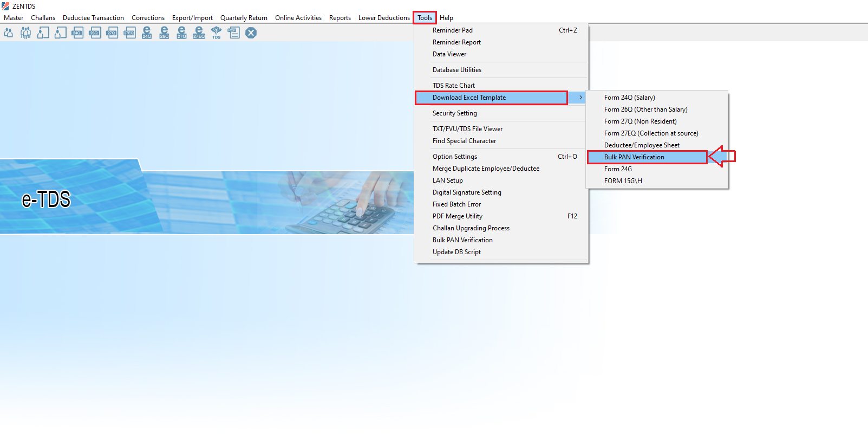This screenshot has width=868, height=439.
Task: Choose Deductee/Employee Sheet template
Action: click(657, 145)
